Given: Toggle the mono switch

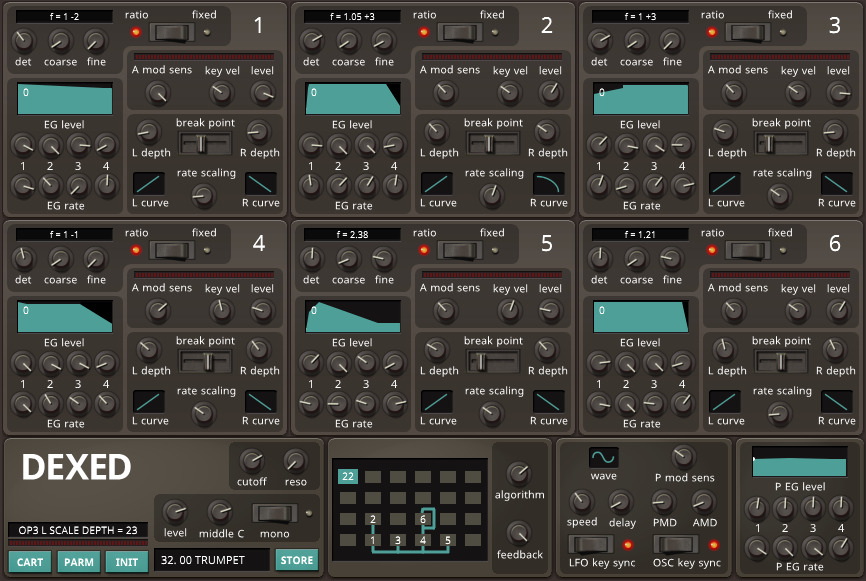Looking at the screenshot, I should tap(275, 513).
